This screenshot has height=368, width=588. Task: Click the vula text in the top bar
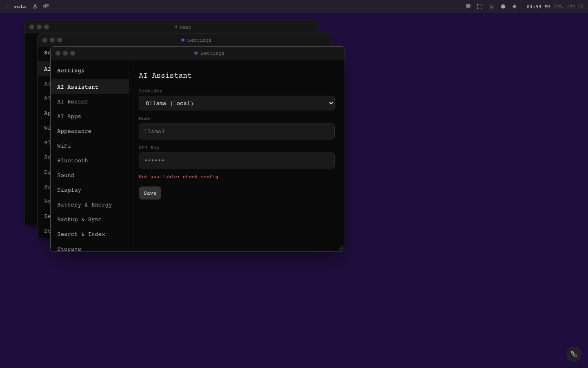coord(20,7)
